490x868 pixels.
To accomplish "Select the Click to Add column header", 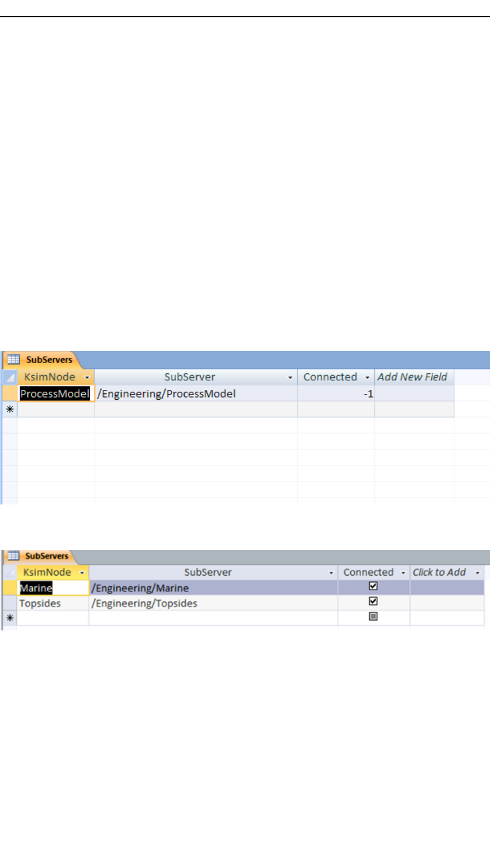I will [x=447, y=572].
